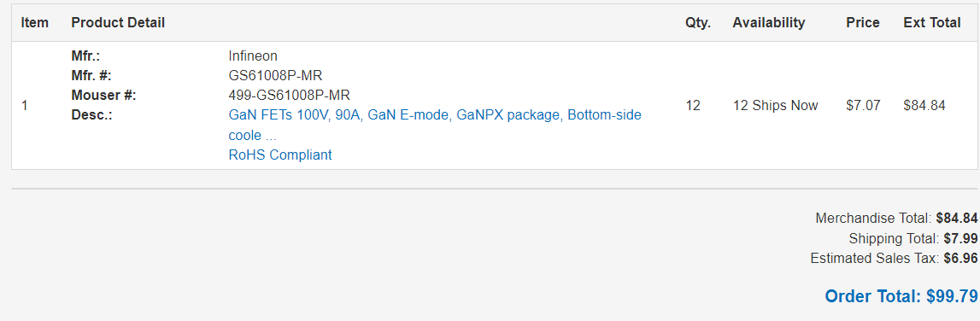The image size is (980, 321).
Task: Click the item number 1 cell
Action: [25, 106]
